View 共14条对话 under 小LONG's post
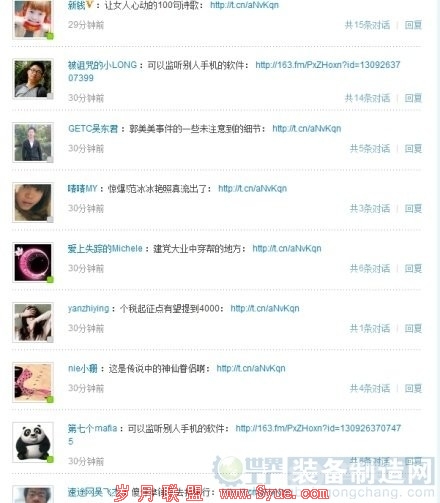The image size is (440, 503). pos(367,98)
